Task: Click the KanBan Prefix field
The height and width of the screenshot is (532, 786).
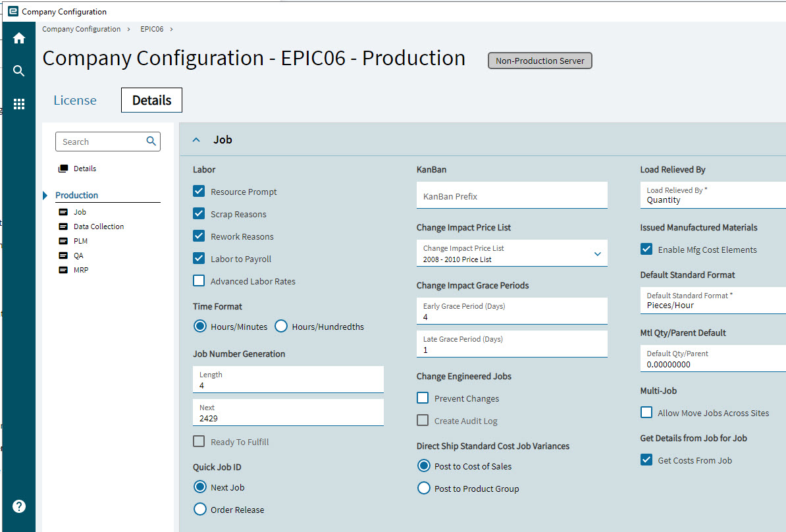Action: tap(511, 195)
